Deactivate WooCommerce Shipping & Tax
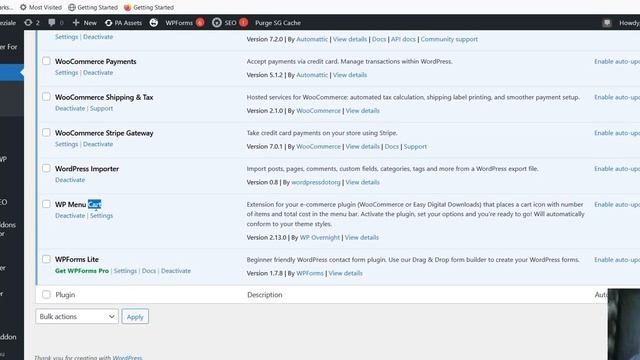 [x=70, y=108]
